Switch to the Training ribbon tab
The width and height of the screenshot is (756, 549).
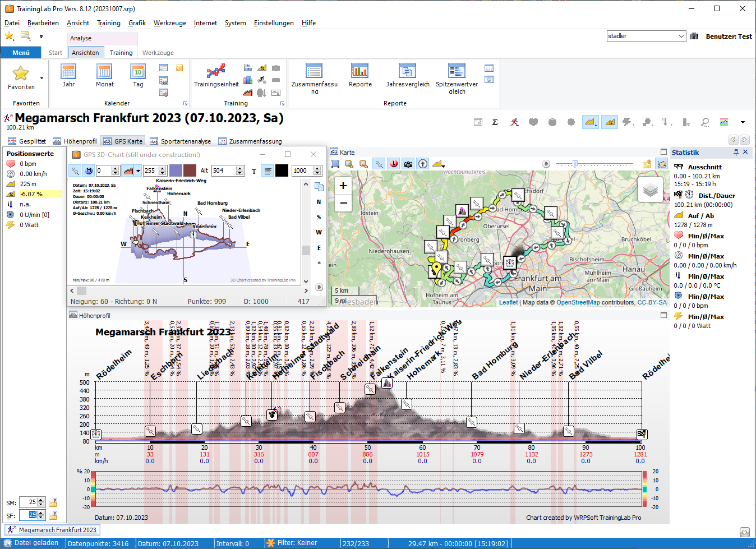(x=121, y=53)
